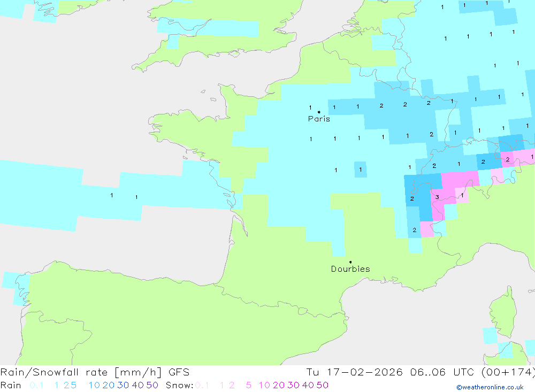Pick the Rain 30 legend color
The width and height of the screenshot is (535, 392).
click(x=123, y=385)
